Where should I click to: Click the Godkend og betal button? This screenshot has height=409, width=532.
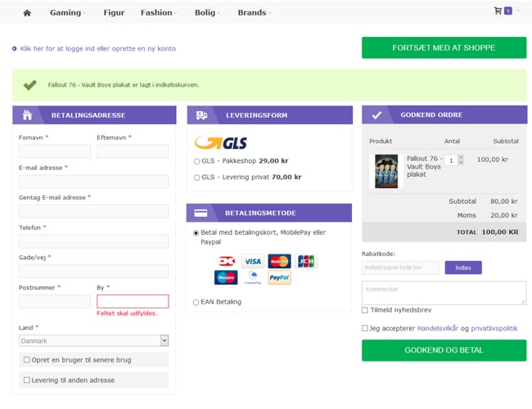[444, 350]
